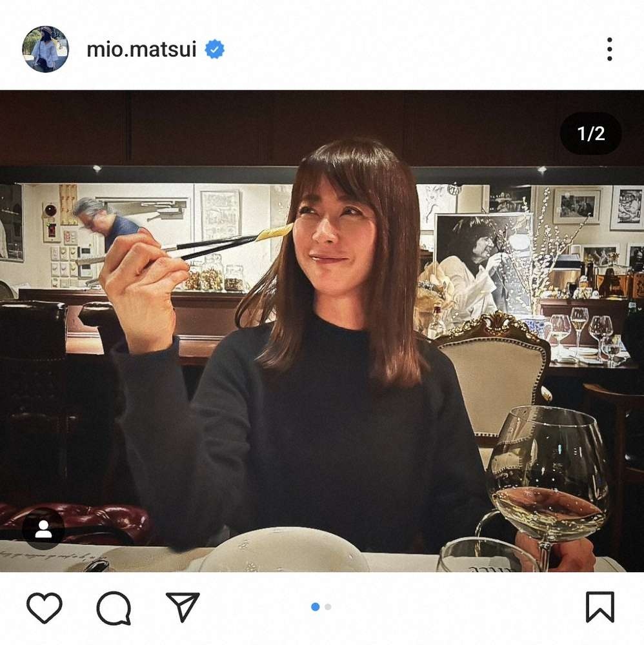Show tagged people via person icon
The height and width of the screenshot is (645, 644).
point(43,529)
